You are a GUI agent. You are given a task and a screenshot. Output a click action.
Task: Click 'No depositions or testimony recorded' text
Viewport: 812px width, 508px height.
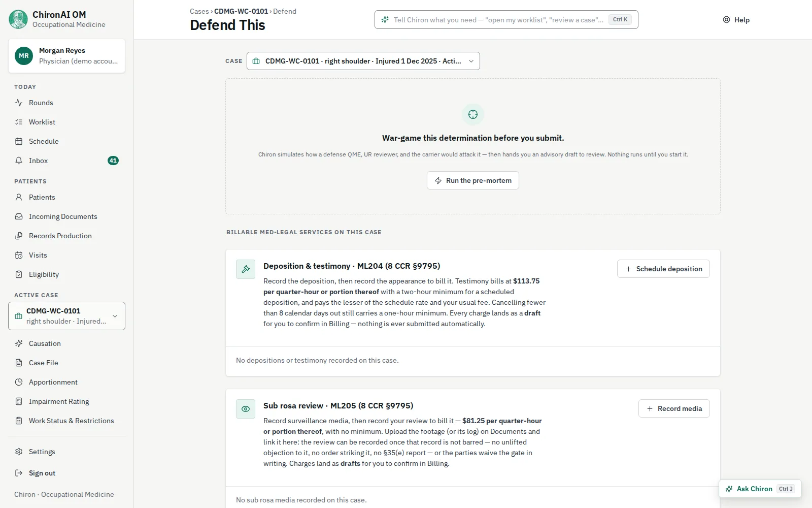coord(317,360)
